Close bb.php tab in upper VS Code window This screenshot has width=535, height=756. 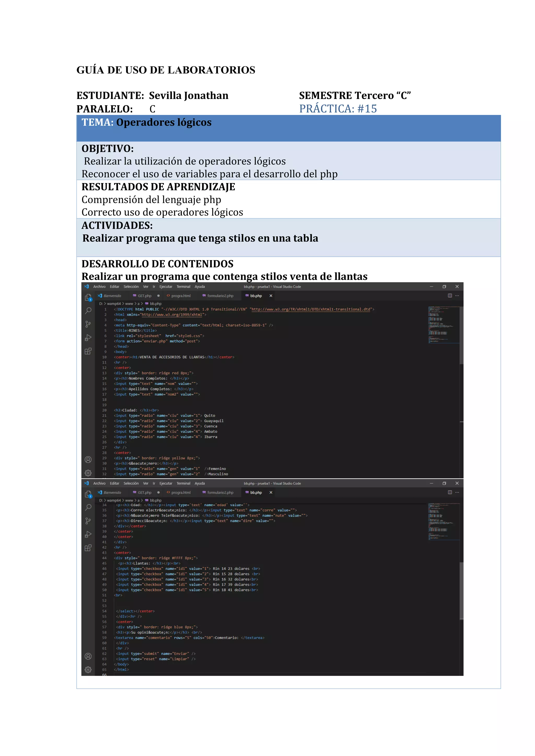(x=271, y=296)
